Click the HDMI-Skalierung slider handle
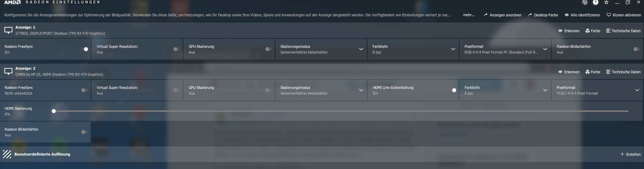Image resolution: width=644 pixels, height=169 pixels. 54,111
